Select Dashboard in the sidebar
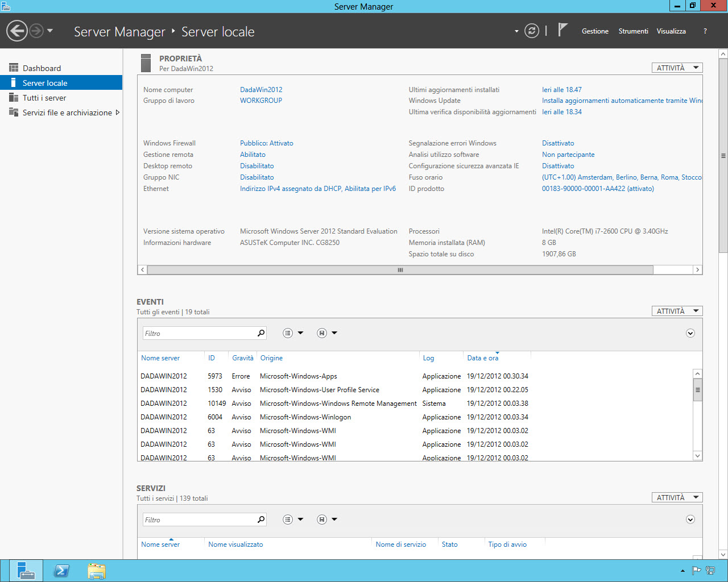728x582 pixels. 61,68
